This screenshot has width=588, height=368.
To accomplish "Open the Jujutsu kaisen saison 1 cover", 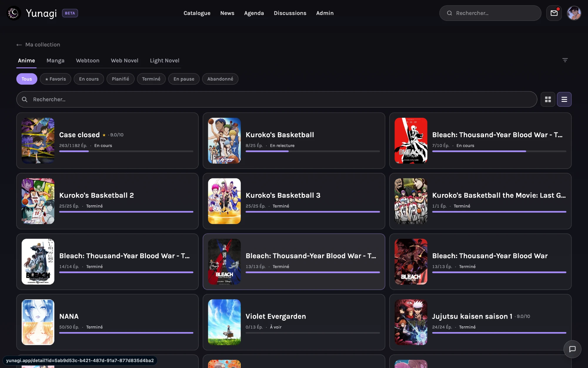I will point(411,322).
